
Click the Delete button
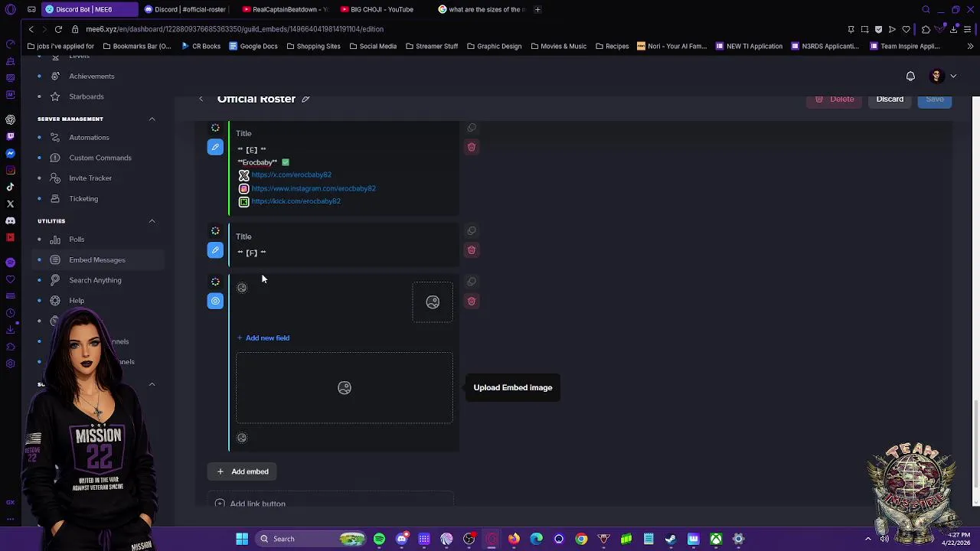[x=835, y=99]
